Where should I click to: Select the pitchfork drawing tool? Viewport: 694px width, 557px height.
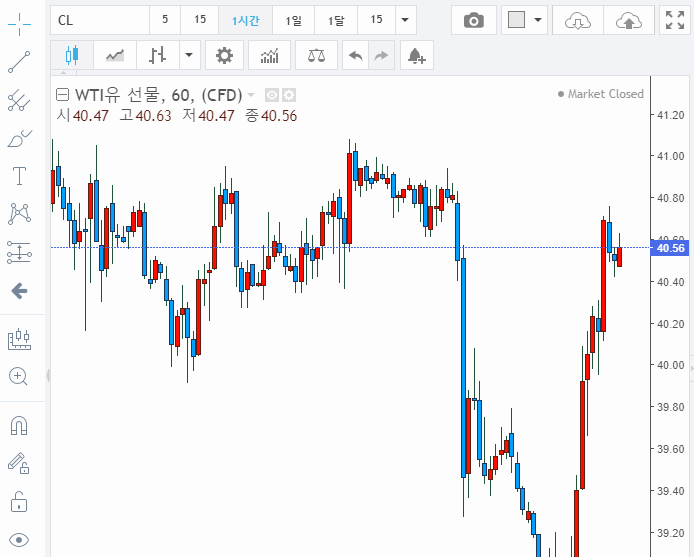pyautogui.click(x=19, y=100)
